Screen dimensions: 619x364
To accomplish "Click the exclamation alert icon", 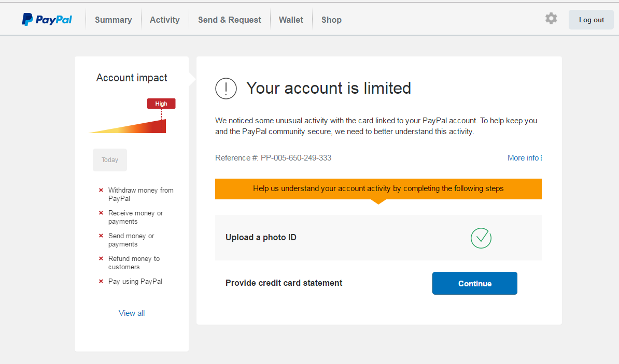I will pos(226,89).
